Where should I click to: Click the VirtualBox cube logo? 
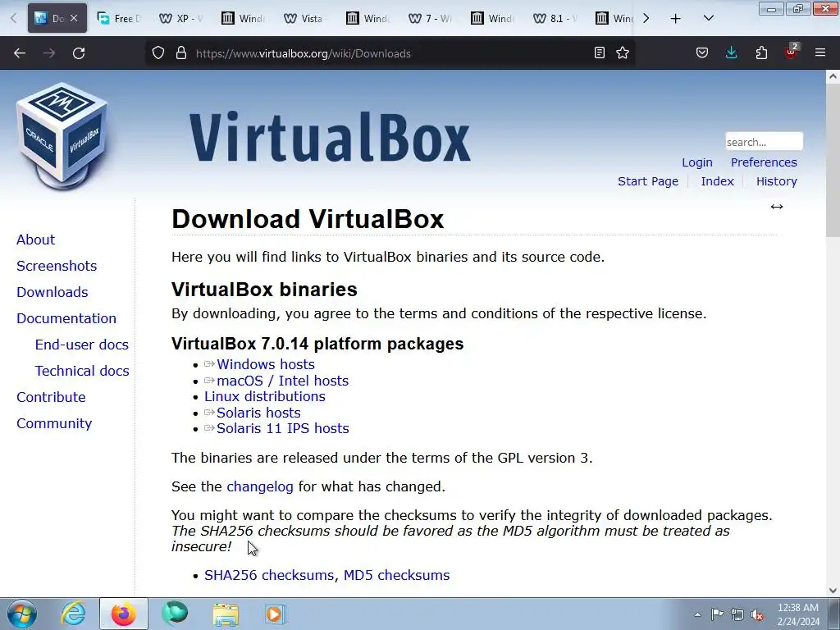click(62, 135)
